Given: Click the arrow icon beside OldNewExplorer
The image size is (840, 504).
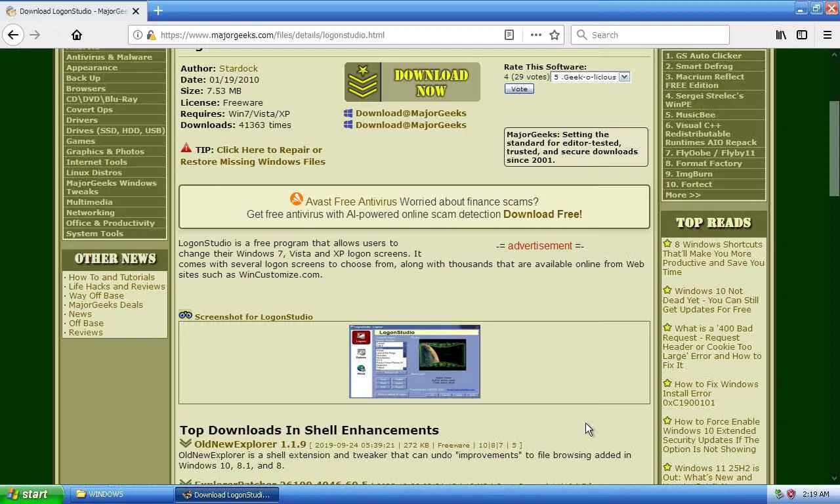Looking at the screenshot, I should click(x=186, y=444).
